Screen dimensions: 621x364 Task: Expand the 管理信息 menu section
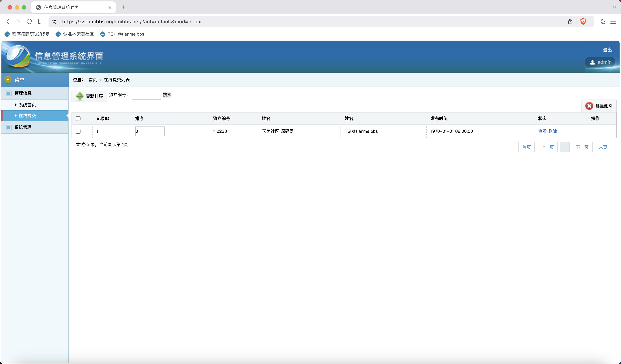pos(35,93)
